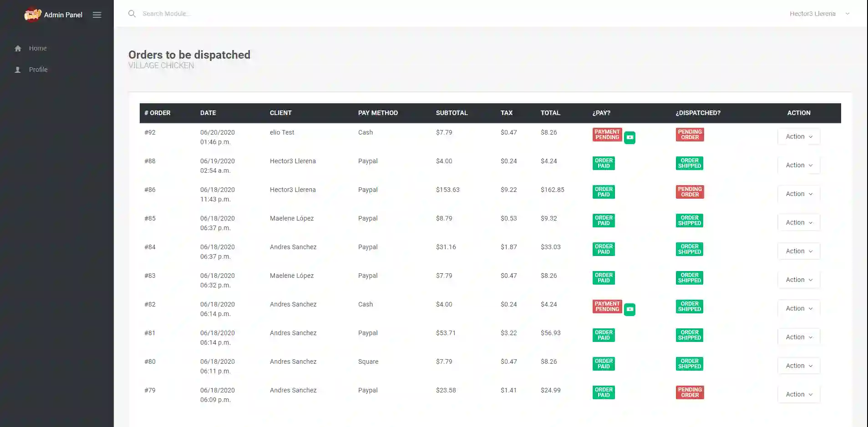Click the search magnifier icon

132,14
